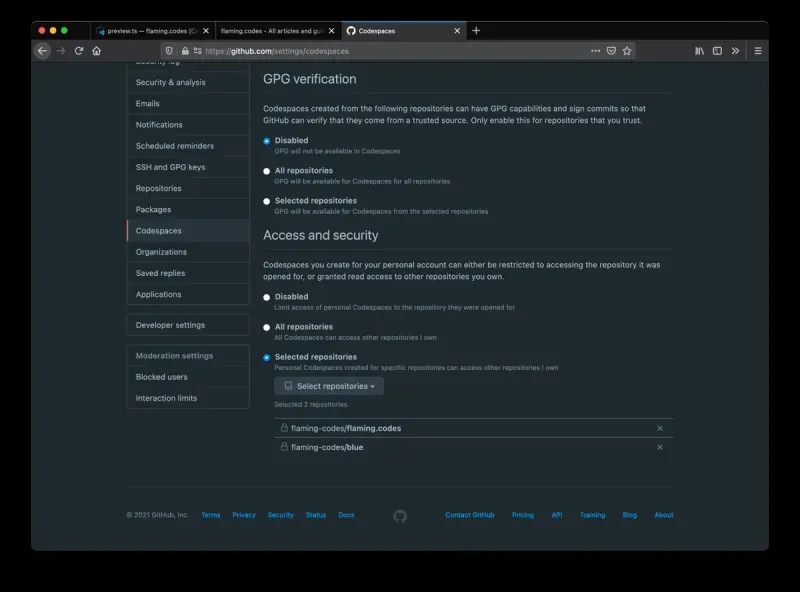Open the Firefox hamburger menu
The image size is (800, 592).
coord(758,51)
